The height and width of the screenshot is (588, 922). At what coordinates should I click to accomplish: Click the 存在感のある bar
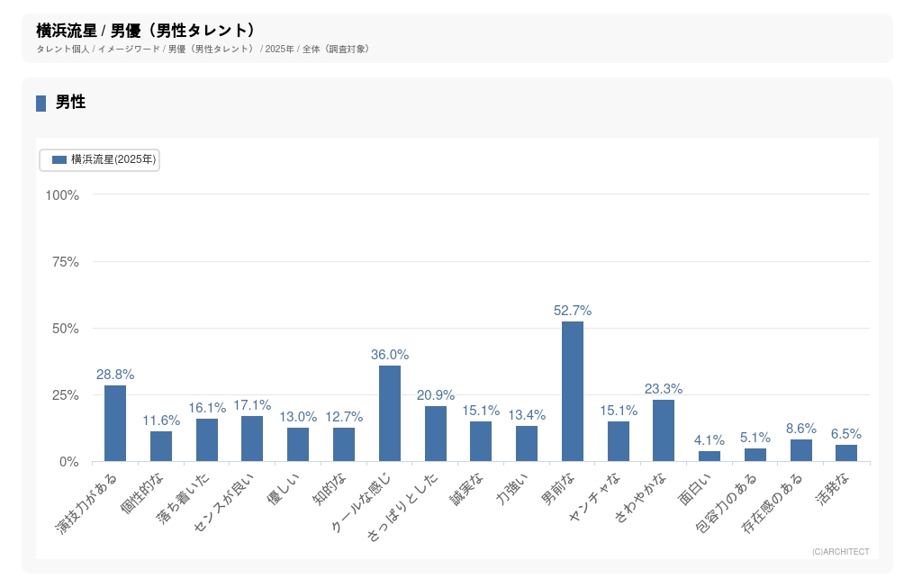[x=801, y=450]
